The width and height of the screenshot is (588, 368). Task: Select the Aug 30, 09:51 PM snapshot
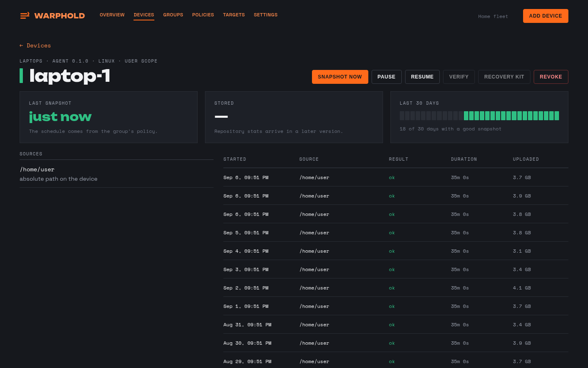coord(396,343)
